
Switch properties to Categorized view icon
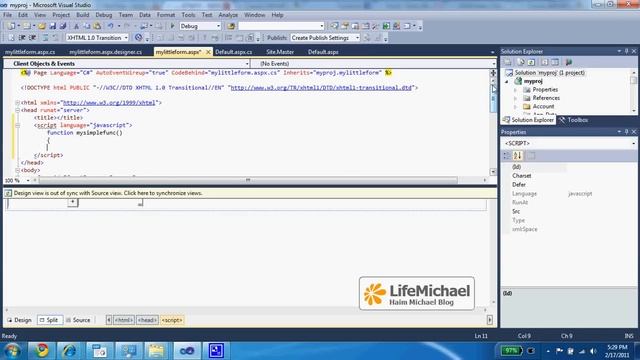tap(507, 156)
